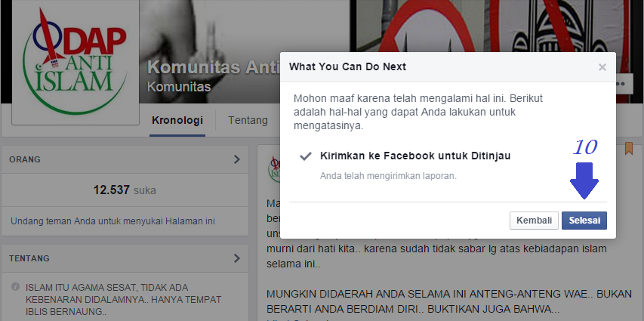The image size is (644, 321).
Task: Expand the TENTANG section chevron
Action: click(x=236, y=258)
